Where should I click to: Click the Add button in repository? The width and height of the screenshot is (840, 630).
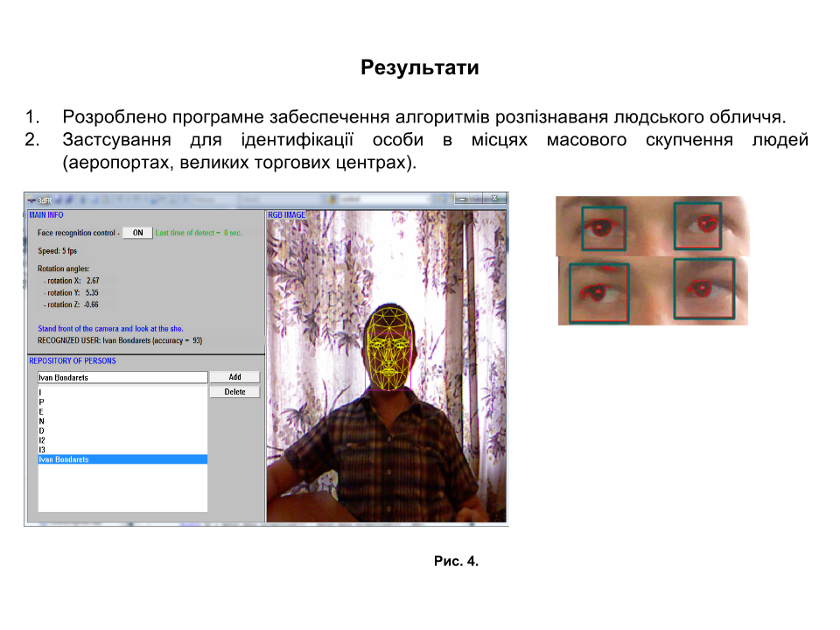[234, 377]
